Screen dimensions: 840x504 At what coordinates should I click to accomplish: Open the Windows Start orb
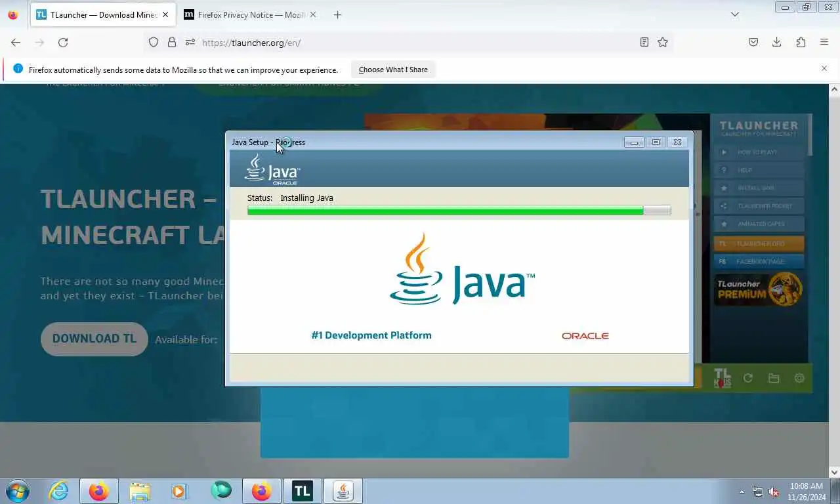17,491
